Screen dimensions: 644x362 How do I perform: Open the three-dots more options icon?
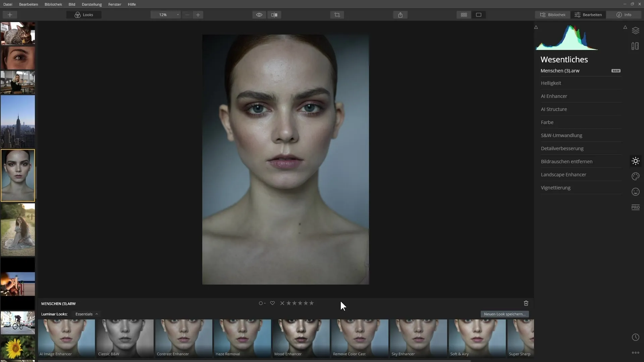point(635,353)
